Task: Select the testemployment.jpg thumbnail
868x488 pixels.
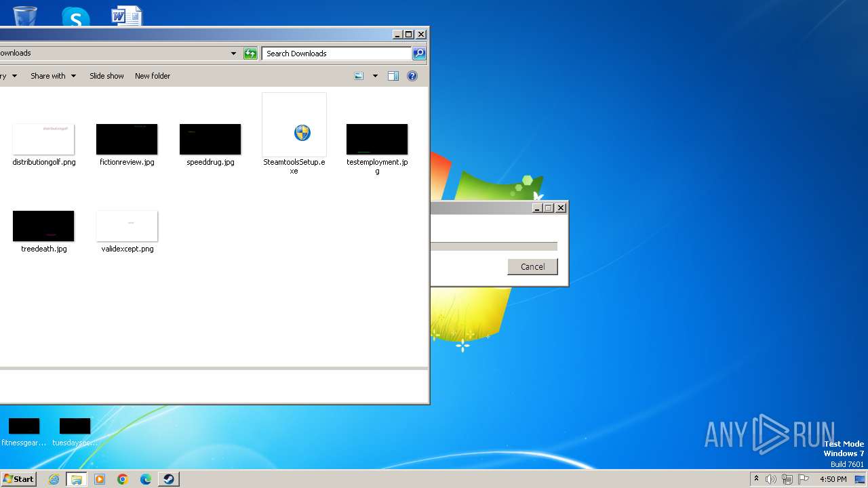Action: click(x=377, y=139)
